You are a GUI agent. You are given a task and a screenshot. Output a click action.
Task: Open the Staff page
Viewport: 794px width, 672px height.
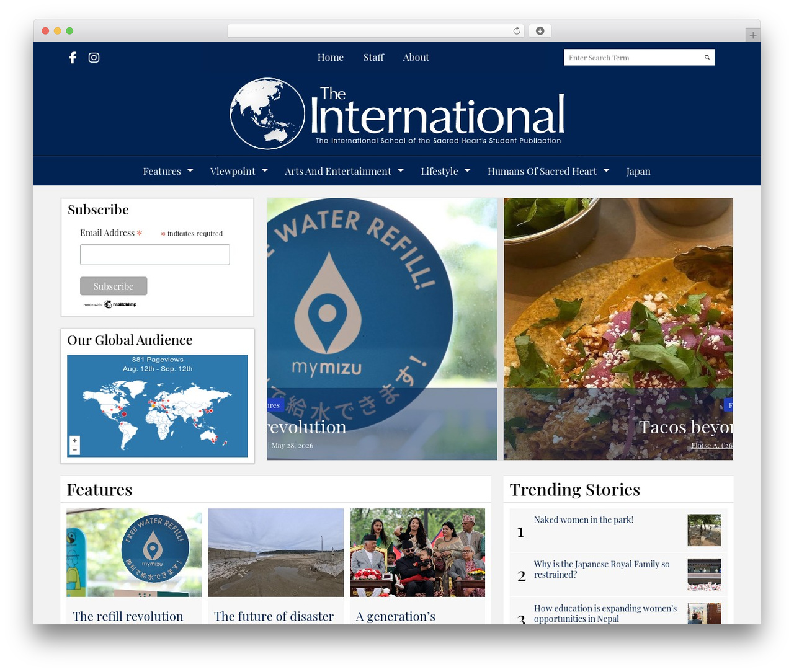click(373, 57)
